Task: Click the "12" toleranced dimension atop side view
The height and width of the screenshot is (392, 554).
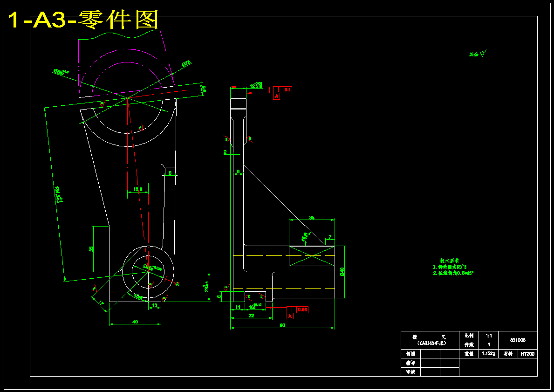Action: (x=255, y=86)
